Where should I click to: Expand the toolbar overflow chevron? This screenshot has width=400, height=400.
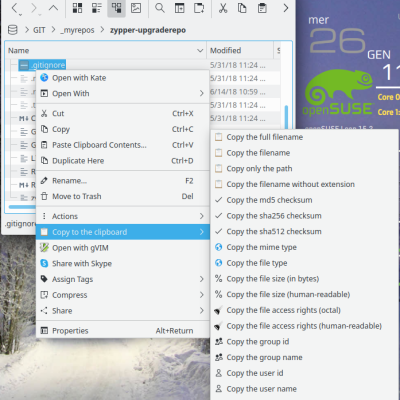point(286,8)
